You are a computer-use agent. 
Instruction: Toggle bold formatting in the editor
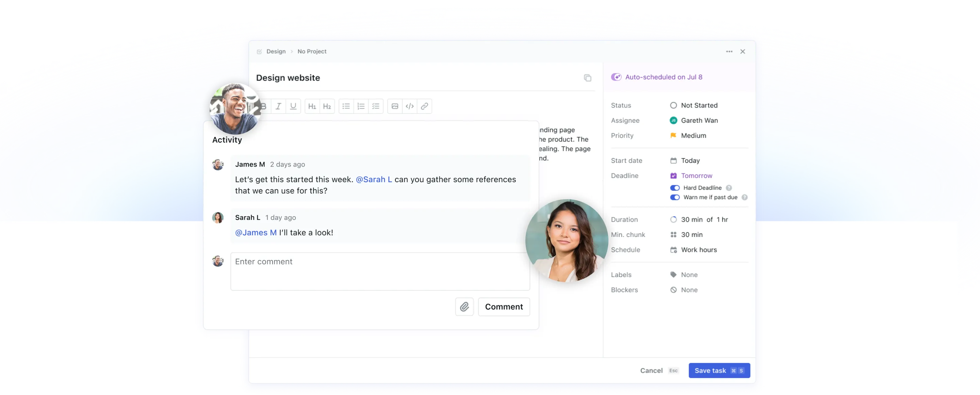pyautogui.click(x=263, y=106)
